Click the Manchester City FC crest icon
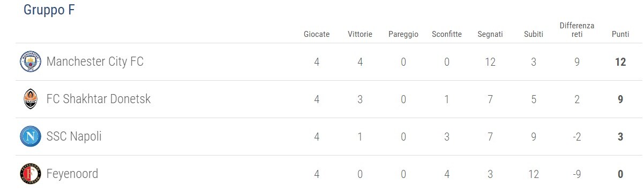 click(x=31, y=62)
